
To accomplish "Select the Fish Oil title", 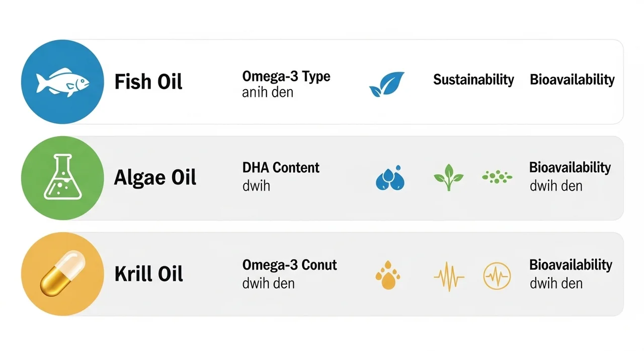I will tap(148, 81).
